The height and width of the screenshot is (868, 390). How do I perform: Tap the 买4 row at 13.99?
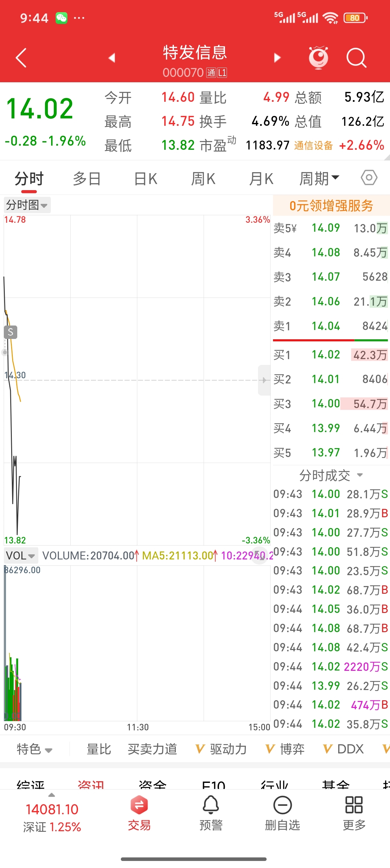tap(331, 428)
